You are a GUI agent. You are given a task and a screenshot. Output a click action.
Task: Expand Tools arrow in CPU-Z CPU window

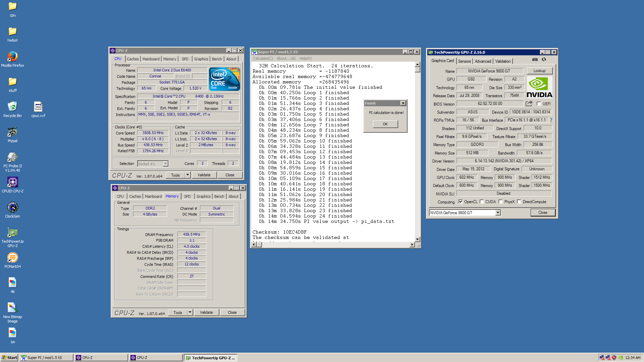187,175
